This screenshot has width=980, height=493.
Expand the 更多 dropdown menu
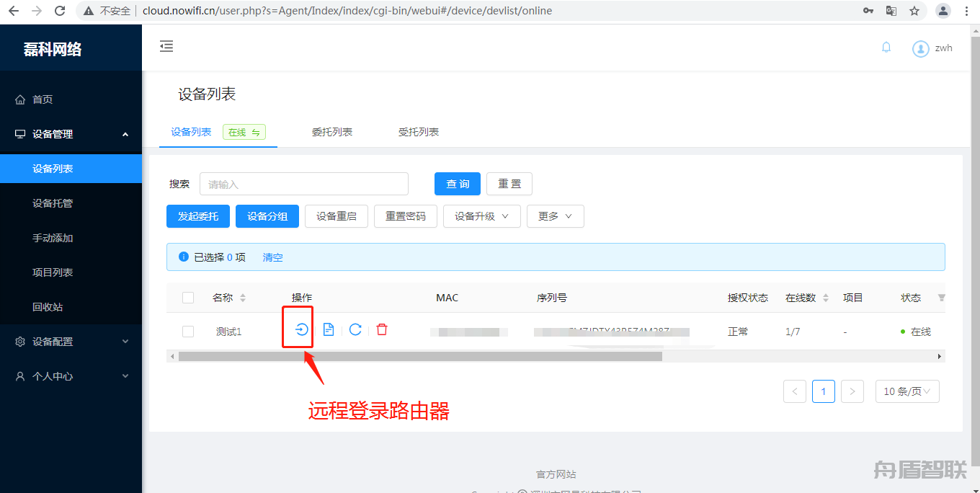(x=555, y=216)
